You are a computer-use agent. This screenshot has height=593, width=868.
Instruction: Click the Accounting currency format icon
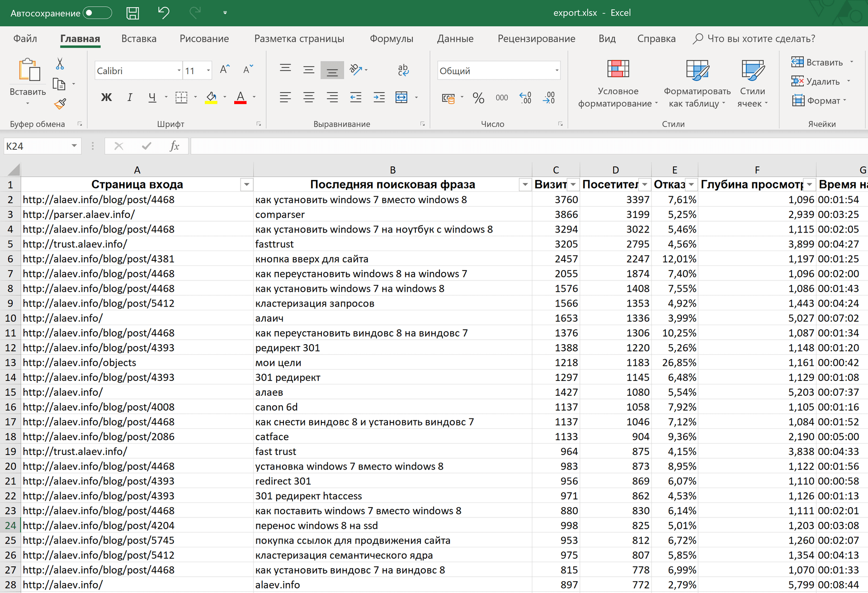[x=448, y=98]
